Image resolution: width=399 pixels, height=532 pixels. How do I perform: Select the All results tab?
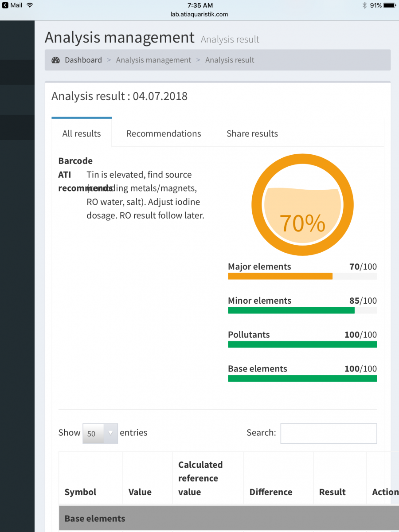point(82,133)
